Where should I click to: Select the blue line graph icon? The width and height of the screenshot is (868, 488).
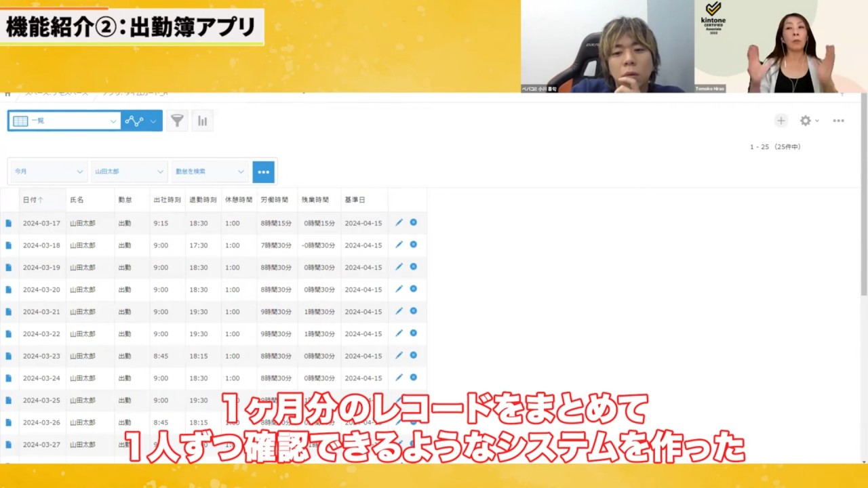pyautogui.click(x=134, y=120)
